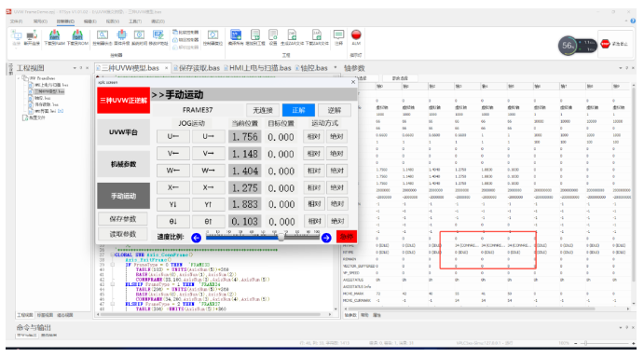
Task: Click the Modify IP address icon
Action: [x=158, y=35]
